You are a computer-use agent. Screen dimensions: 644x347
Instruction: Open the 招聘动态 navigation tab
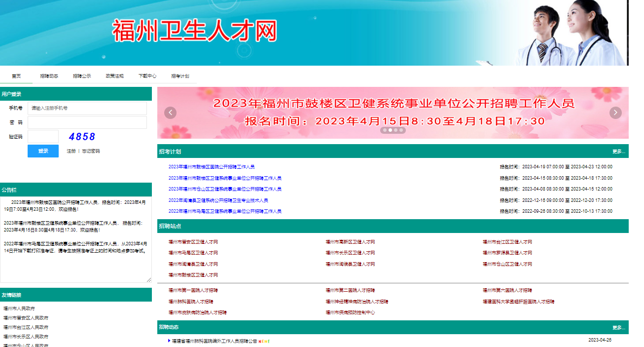[x=49, y=76]
